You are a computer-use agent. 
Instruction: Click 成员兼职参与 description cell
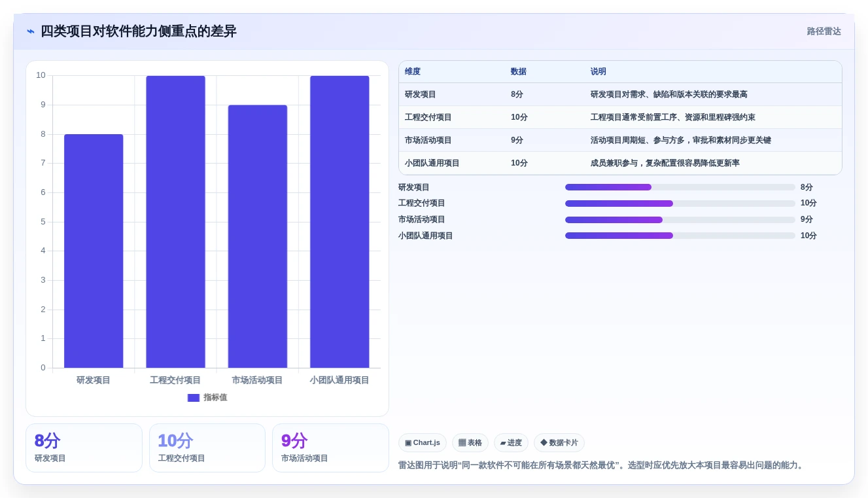point(665,163)
